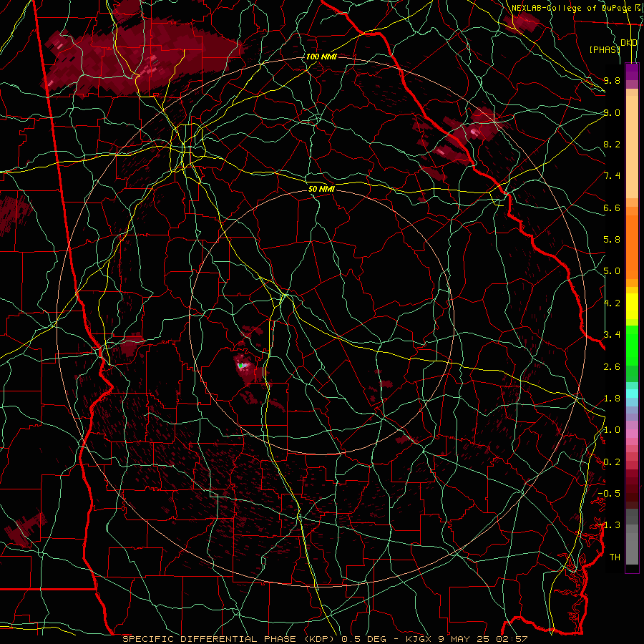
Task: Click the 5.0 scale value
Action: pos(612,271)
